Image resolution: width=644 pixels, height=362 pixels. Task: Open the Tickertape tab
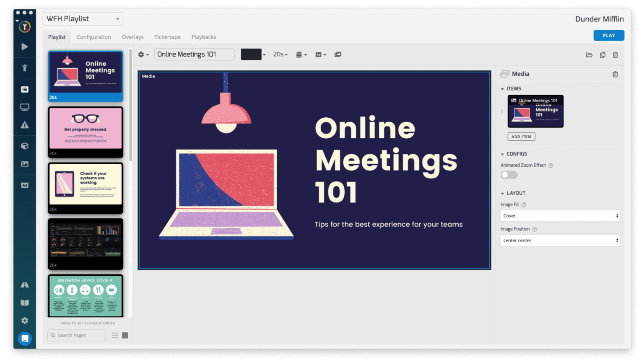pyautogui.click(x=167, y=37)
